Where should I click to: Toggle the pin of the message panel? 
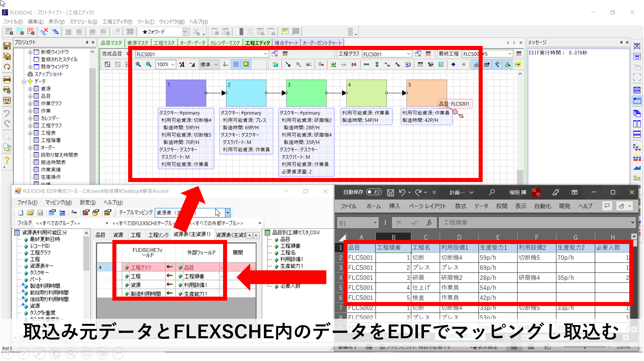(621, 42)
